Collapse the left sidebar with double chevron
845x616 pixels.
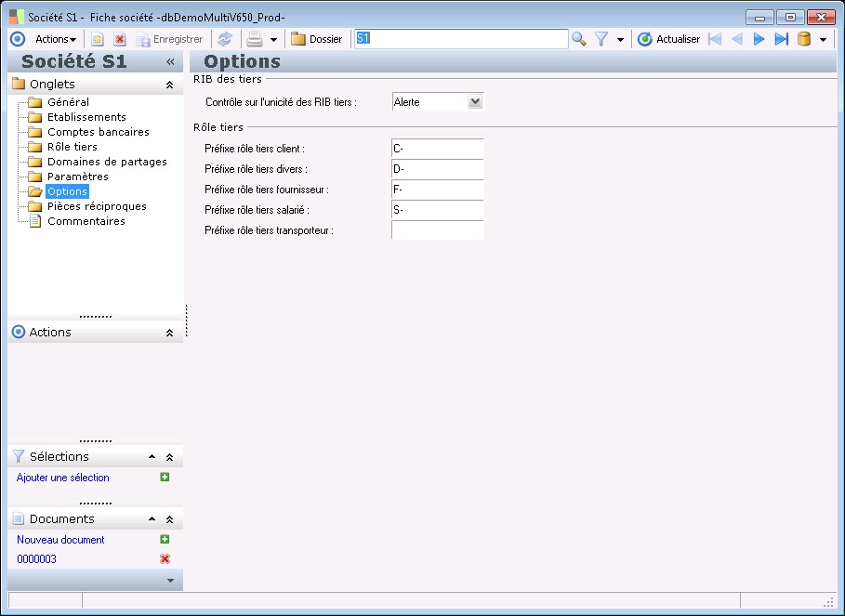point(170,62)
